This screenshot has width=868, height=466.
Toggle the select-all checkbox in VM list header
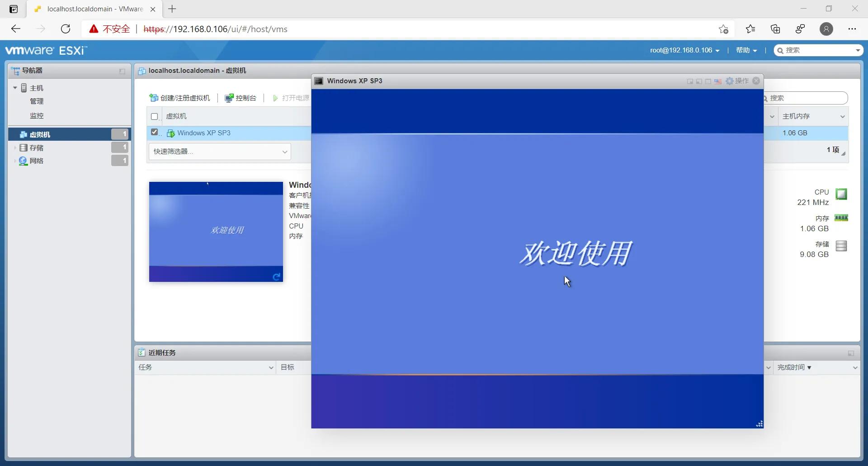[154, 116]
